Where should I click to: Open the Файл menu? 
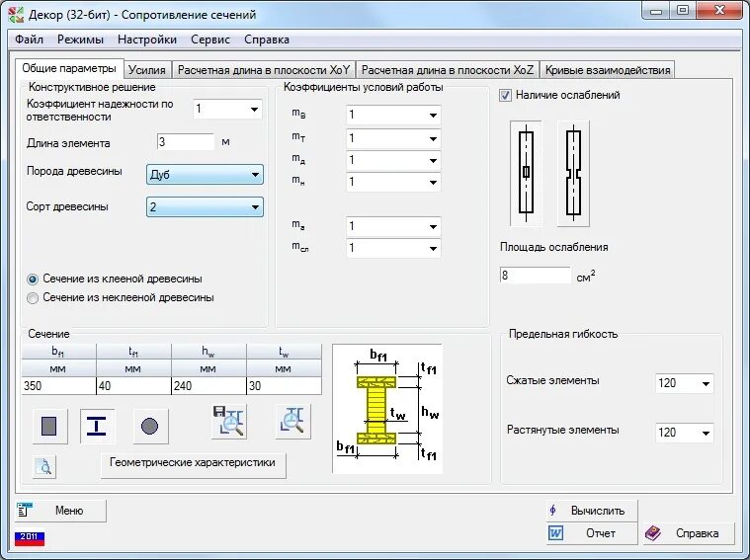[x=30, y=40]
